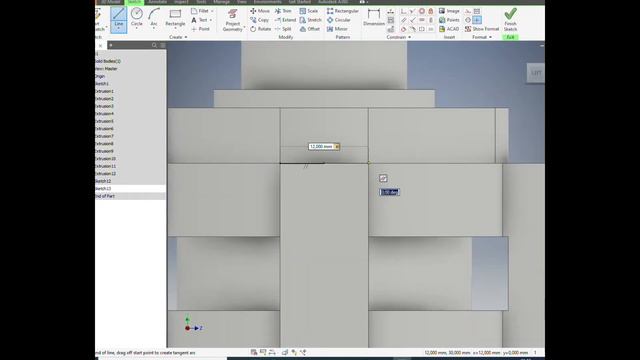Click the highlighted angle input field
The image size is (640, 360).
click(389, 192)
